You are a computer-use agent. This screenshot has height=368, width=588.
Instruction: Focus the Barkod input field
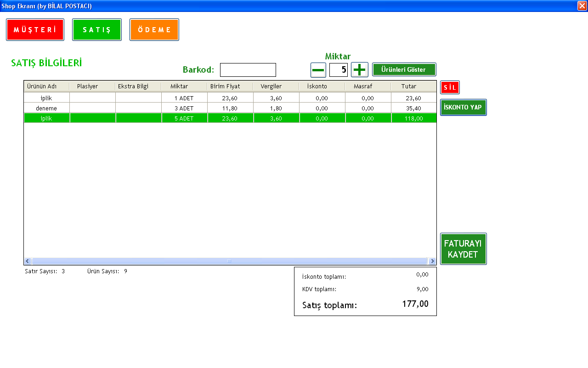click(x=248, y=70)
